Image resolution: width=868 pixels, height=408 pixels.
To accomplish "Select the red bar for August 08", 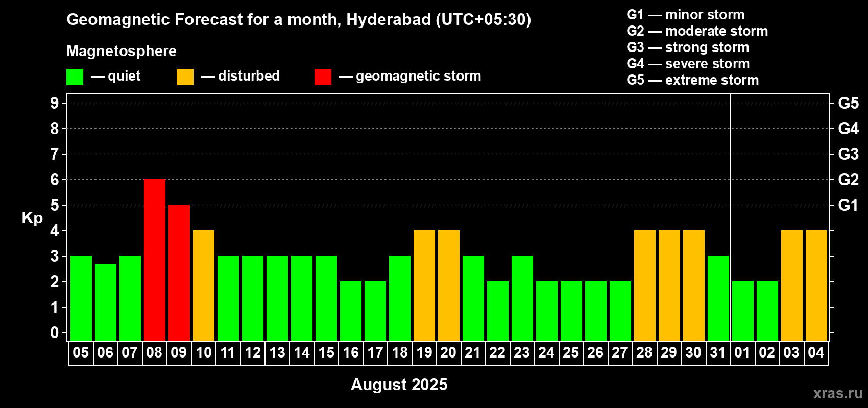I will click(x=155, y=260).
